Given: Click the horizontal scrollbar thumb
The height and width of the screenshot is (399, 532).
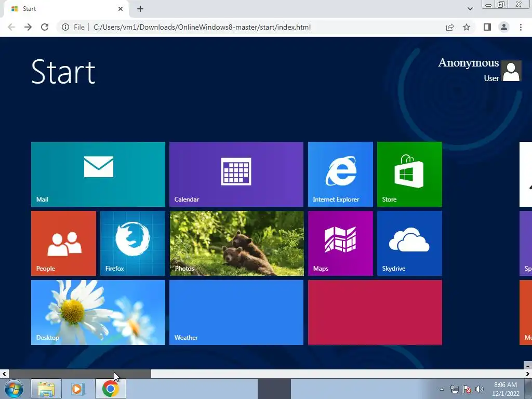Looking at the screenshot, I should [79, 374].
